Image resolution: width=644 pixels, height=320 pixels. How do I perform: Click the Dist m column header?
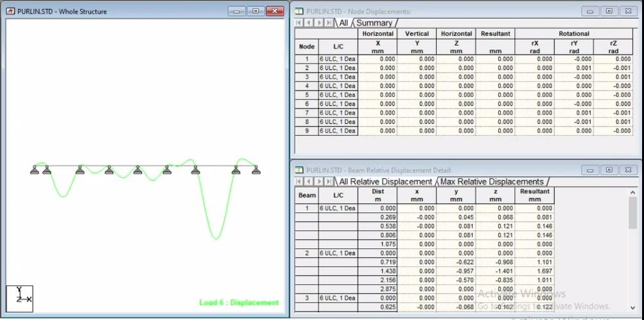378,196
